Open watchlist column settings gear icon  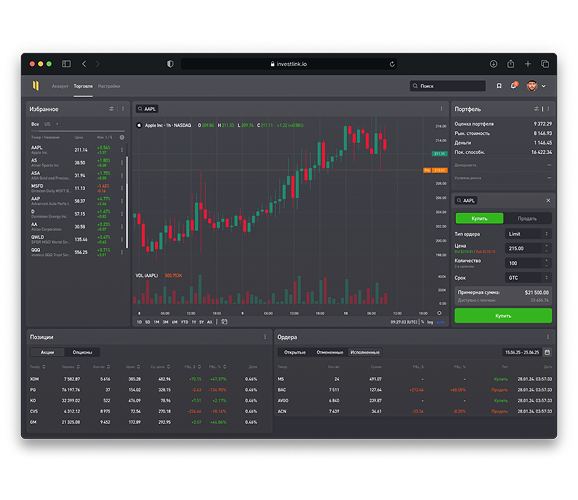[122, 137]
